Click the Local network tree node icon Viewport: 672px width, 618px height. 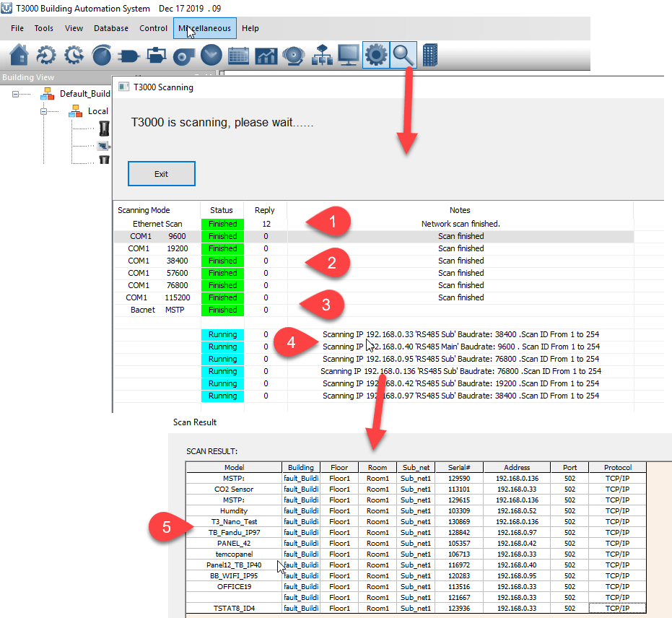75,111
